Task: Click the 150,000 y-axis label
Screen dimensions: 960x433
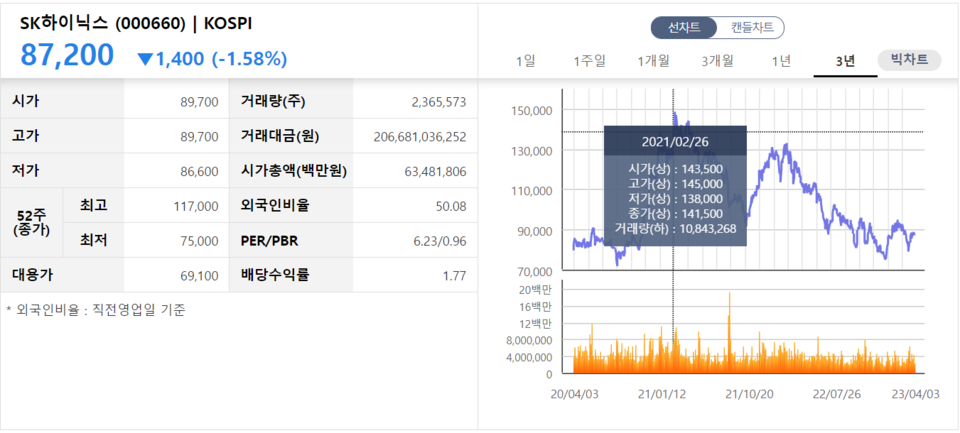Action: click(531, 110)
